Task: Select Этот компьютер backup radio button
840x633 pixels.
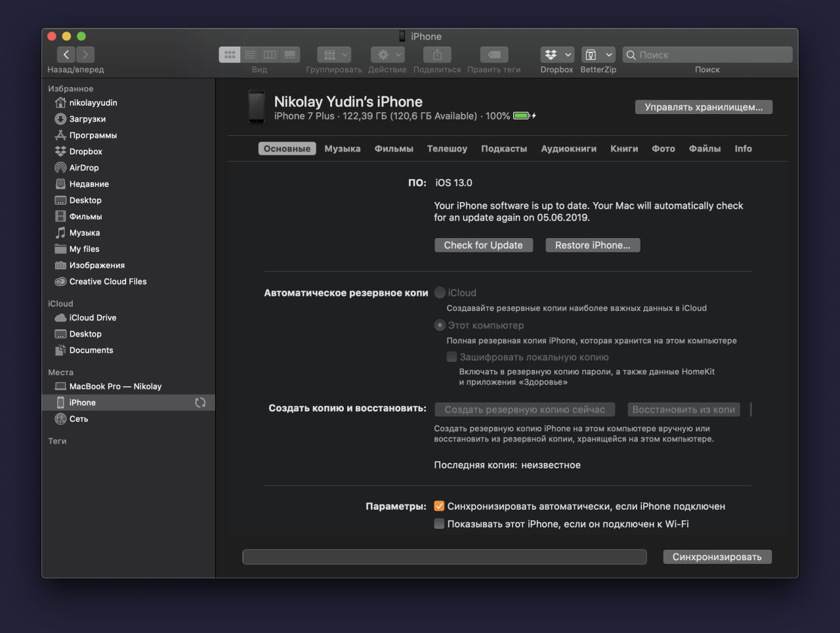Action: coord(440,325)
